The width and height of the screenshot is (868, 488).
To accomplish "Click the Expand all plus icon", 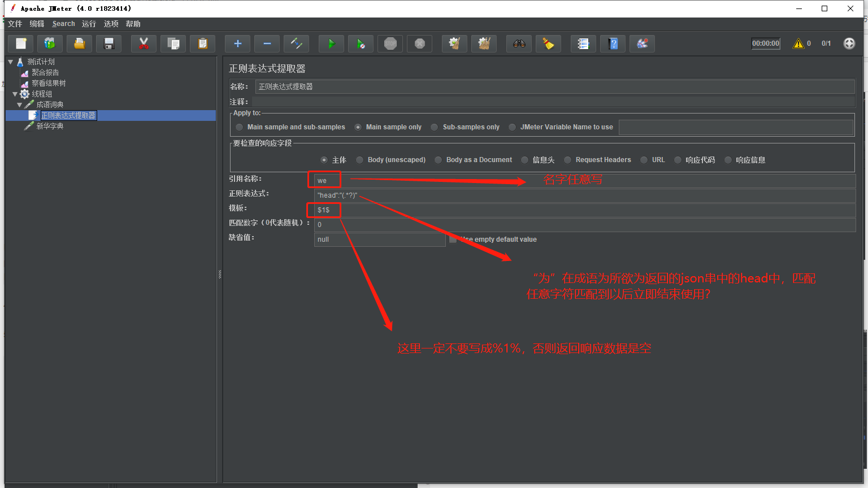I will tap(237, 43).
